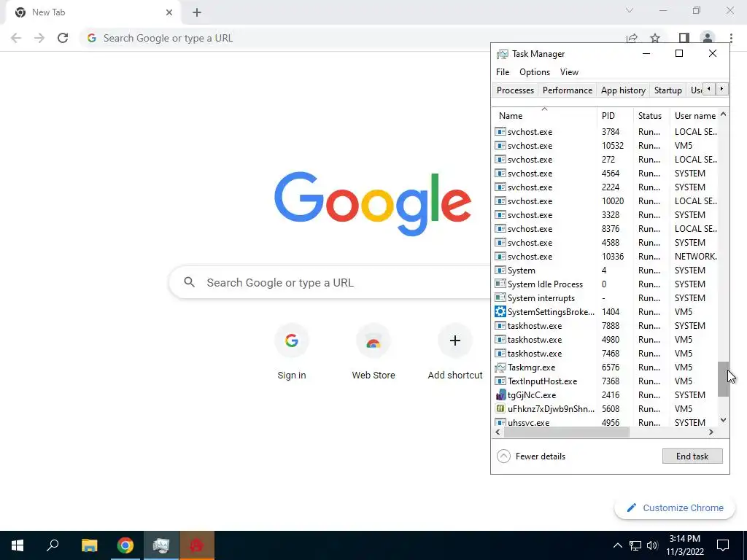Click the Add shortcut plus tile
This screenshot has height=560, width=747.
455,351
